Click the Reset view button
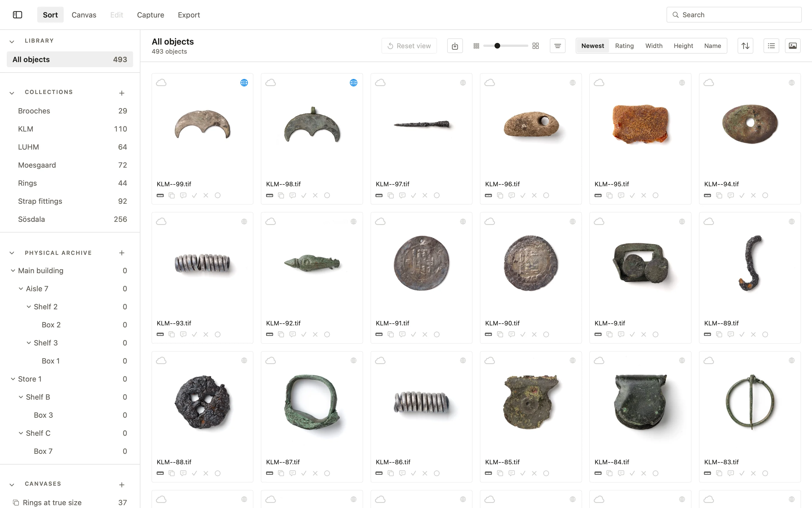Screen dimensions: 812x508 (x=409, y=46)
